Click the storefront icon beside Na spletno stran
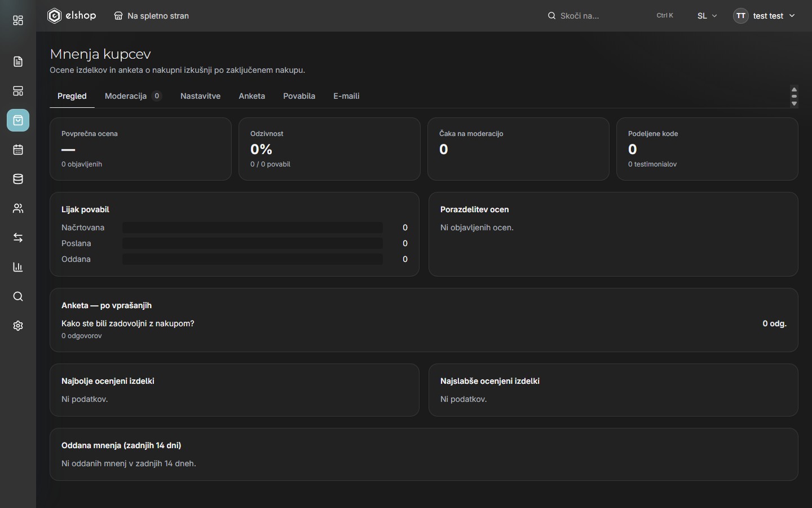The image size is (812, 508). click(x=118, y=16)
